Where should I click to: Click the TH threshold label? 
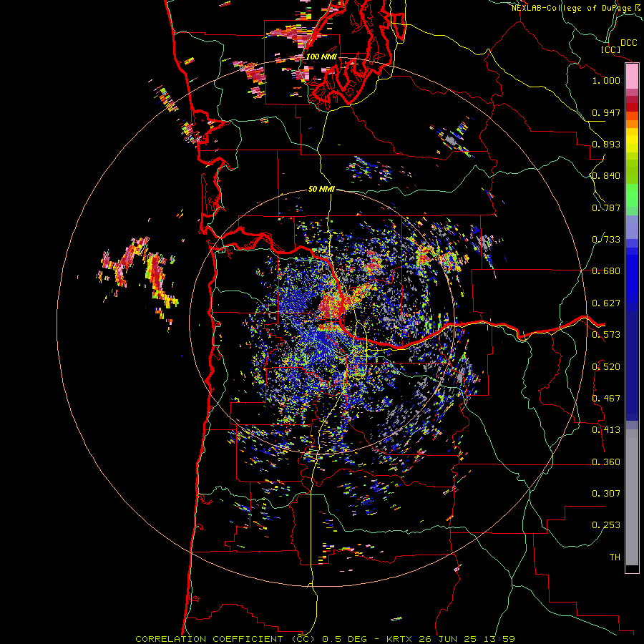coord(615,557)
